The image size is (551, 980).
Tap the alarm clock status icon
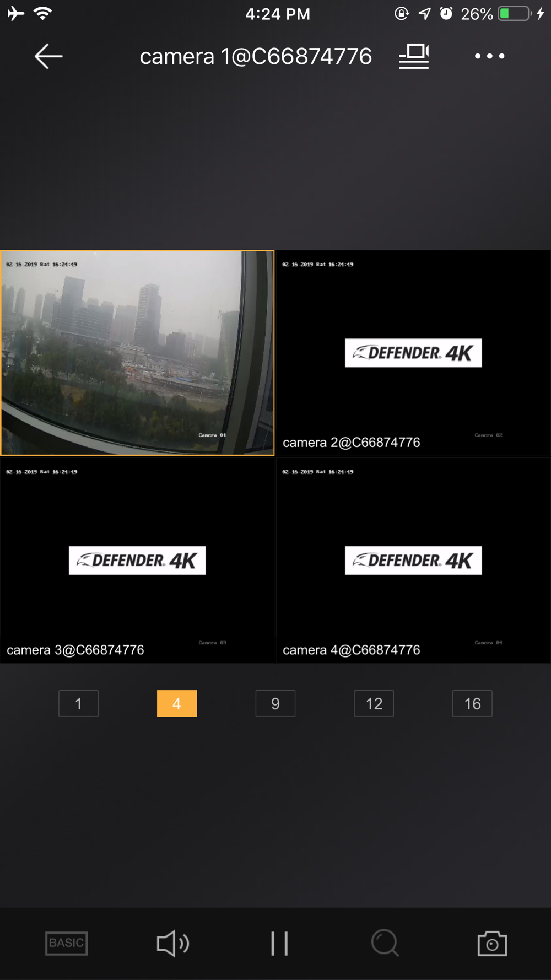[446, 13]
